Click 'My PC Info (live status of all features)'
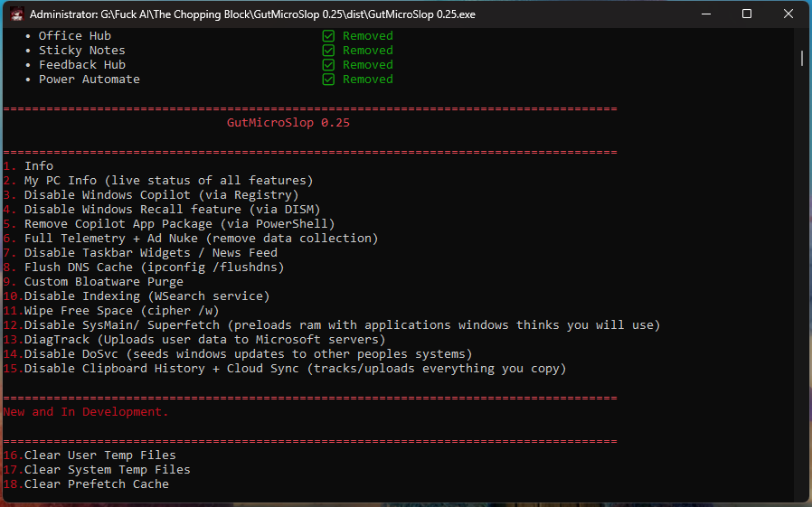Image resolution: width=812 pixels, height=507 pixels. [x=169, y=181]
